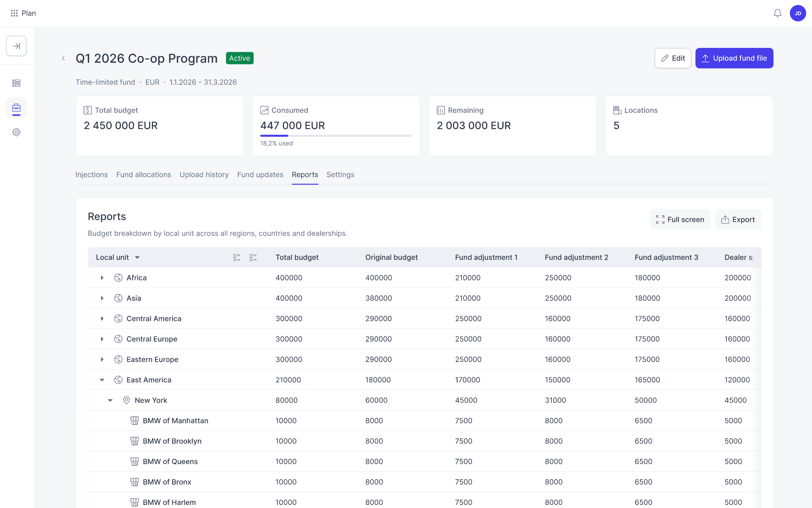Expand the Africa region row
This screenshot has height=508, width=812.
coord(102,278)
